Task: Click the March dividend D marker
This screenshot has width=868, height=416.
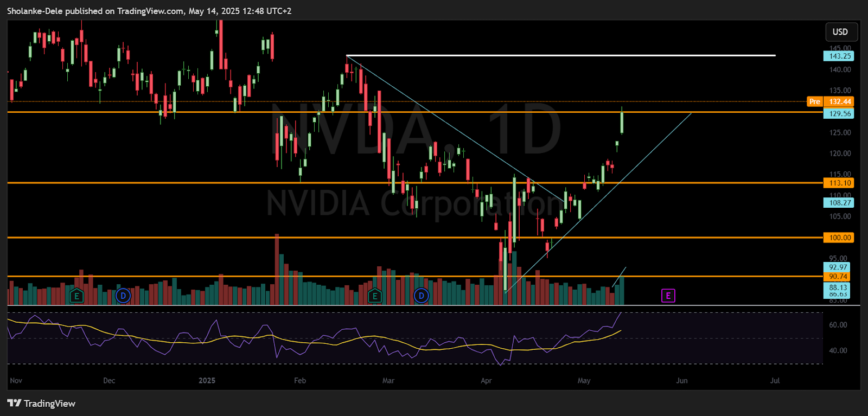Action: coord(421,296)
